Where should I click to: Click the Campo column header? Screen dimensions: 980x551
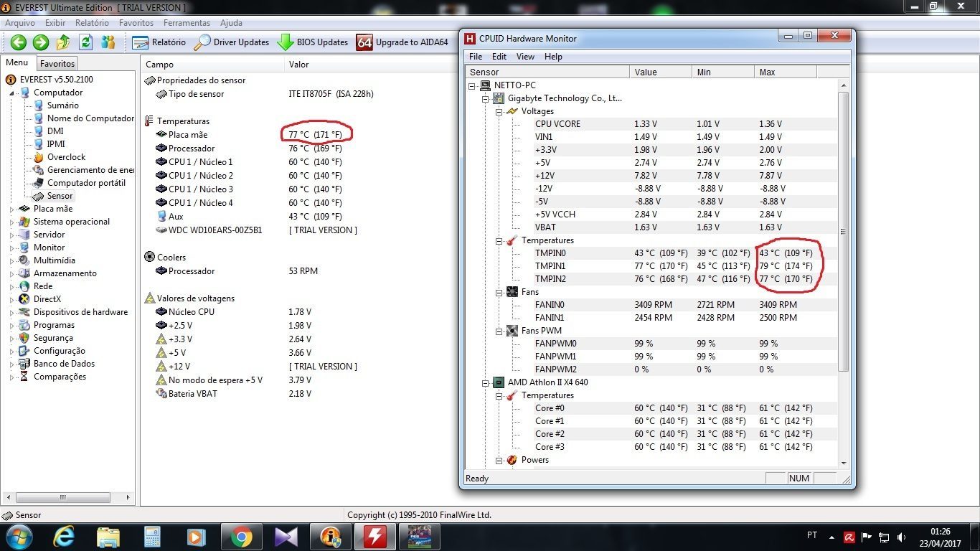click(x=212, y=65)
